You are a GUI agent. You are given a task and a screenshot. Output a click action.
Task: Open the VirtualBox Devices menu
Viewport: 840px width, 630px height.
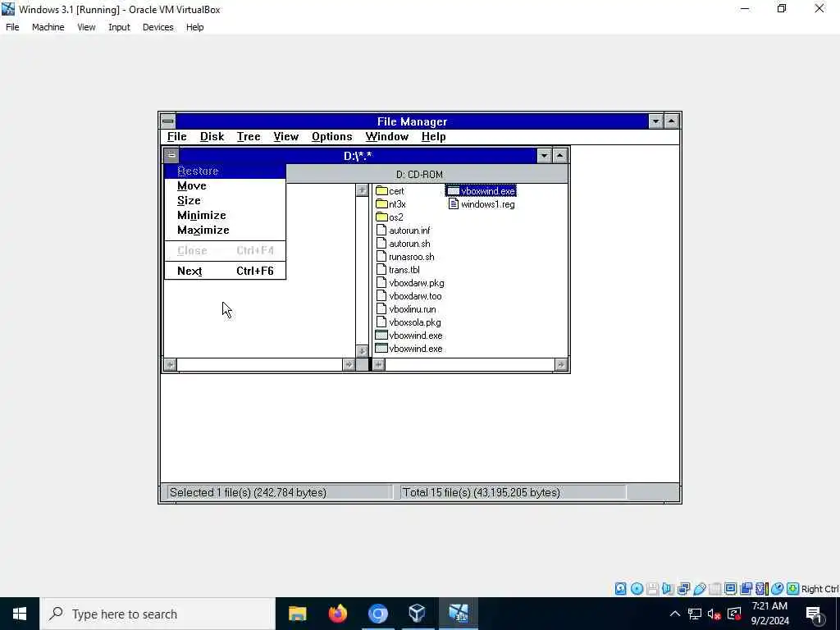(x=158, y=27)
